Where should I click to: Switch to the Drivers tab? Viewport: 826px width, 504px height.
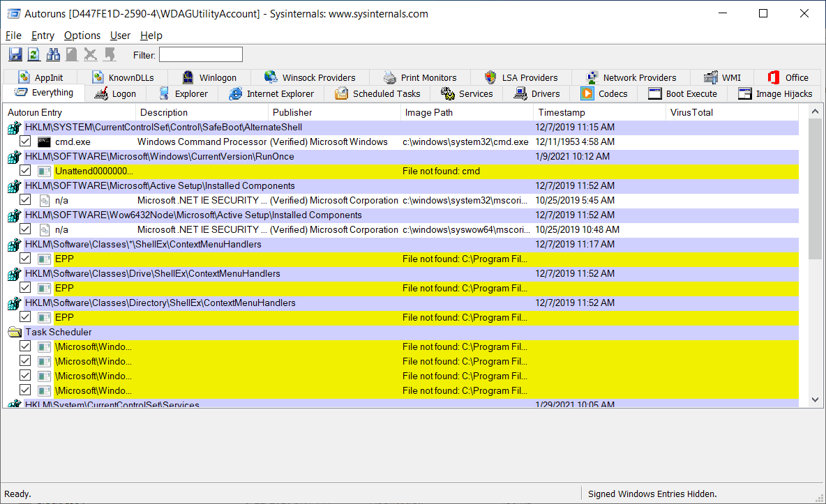point(536,93)
